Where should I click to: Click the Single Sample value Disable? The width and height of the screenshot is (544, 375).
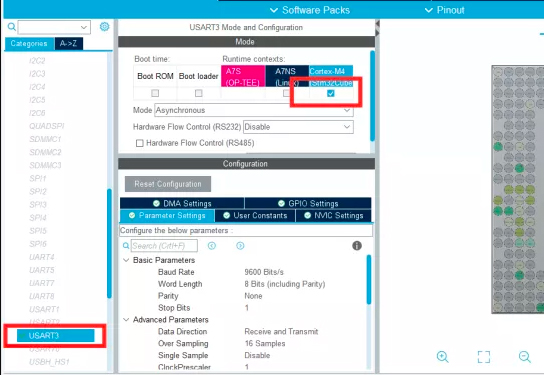(257, 355)
